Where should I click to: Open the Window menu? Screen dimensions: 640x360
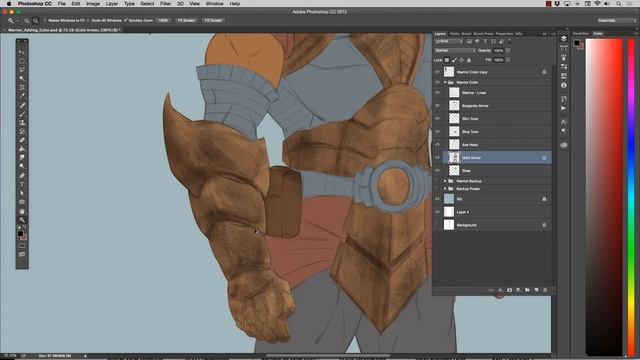[x=214, y=4]
